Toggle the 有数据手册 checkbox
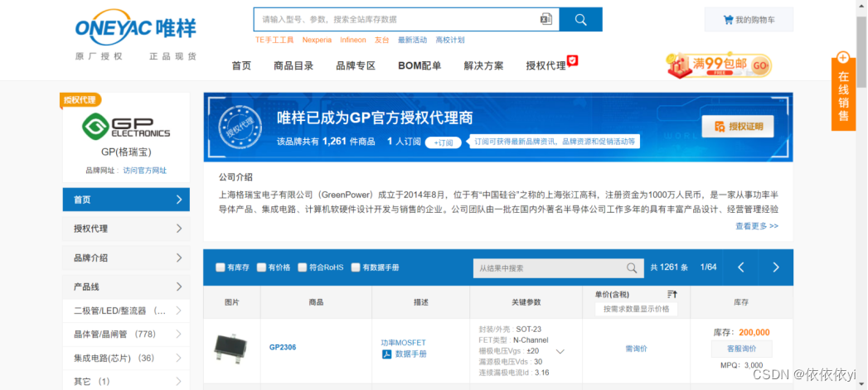The image size is (868, 390). [x=356, y=267]
